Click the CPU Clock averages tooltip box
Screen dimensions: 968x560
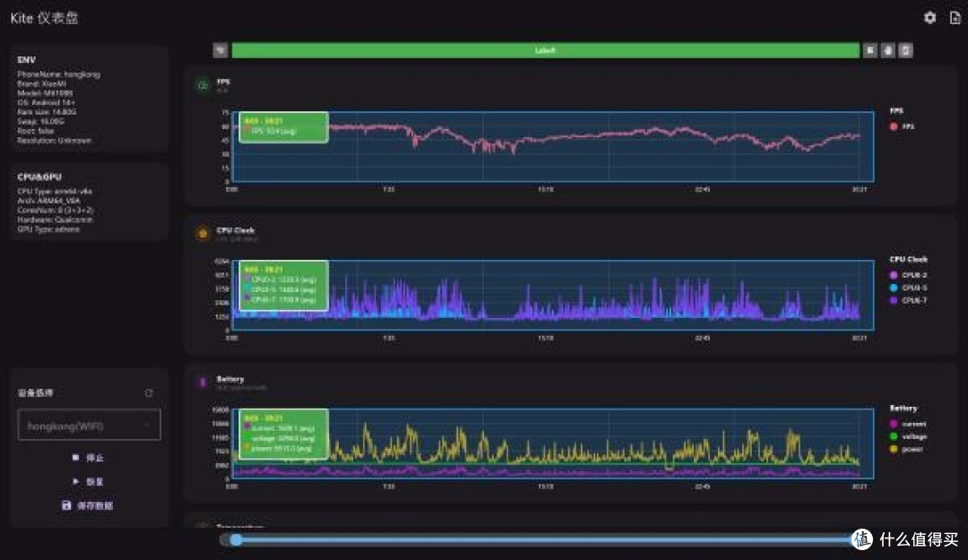283,285
